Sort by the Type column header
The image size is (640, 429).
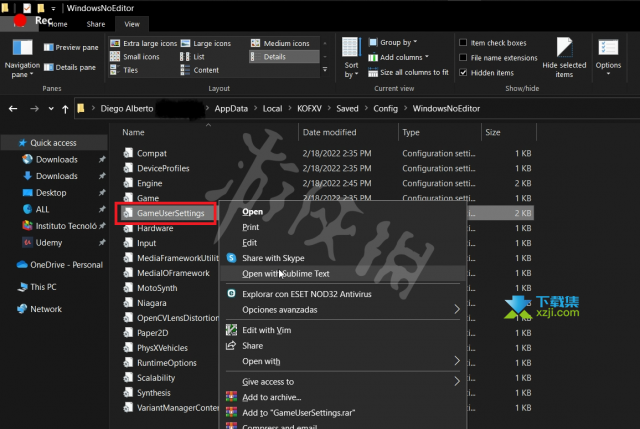pos(411,132)
